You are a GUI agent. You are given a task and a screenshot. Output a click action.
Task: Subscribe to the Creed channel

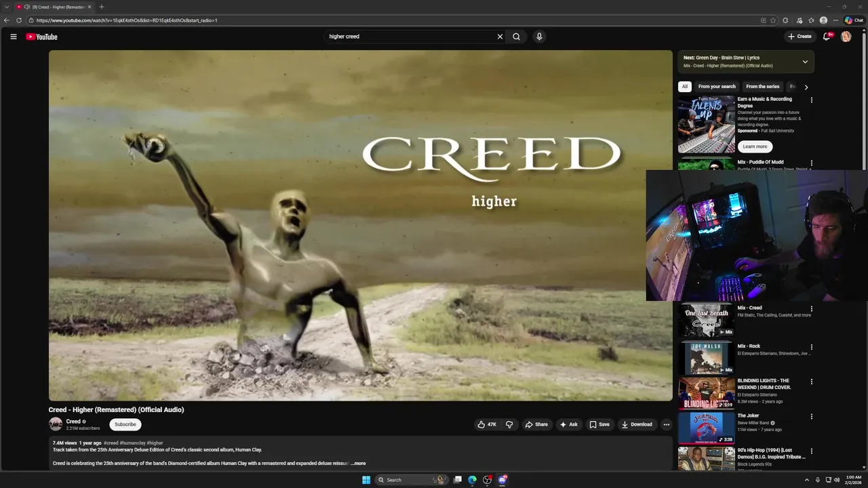[x=125, y=424]
